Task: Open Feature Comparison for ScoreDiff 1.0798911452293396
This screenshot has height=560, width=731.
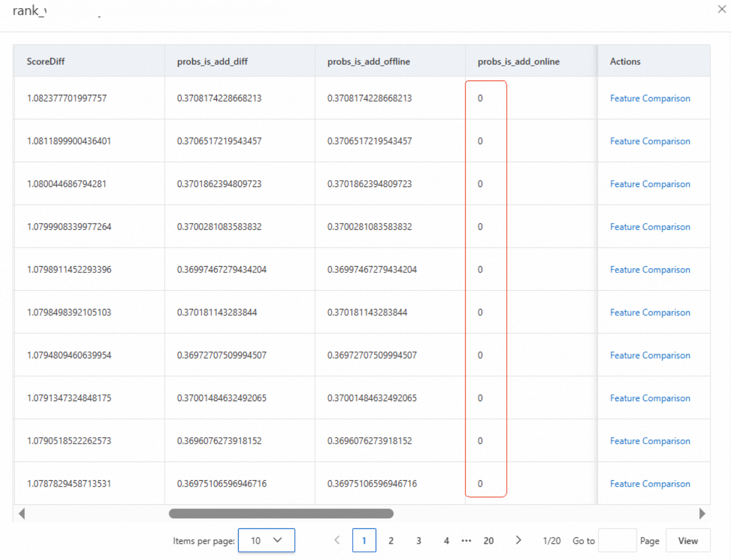Action: 650,270
